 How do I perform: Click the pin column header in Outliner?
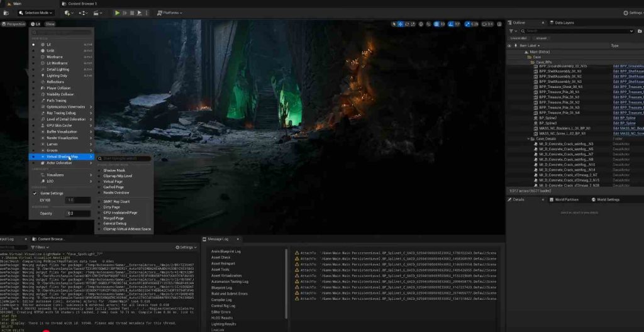pos(515,46)
